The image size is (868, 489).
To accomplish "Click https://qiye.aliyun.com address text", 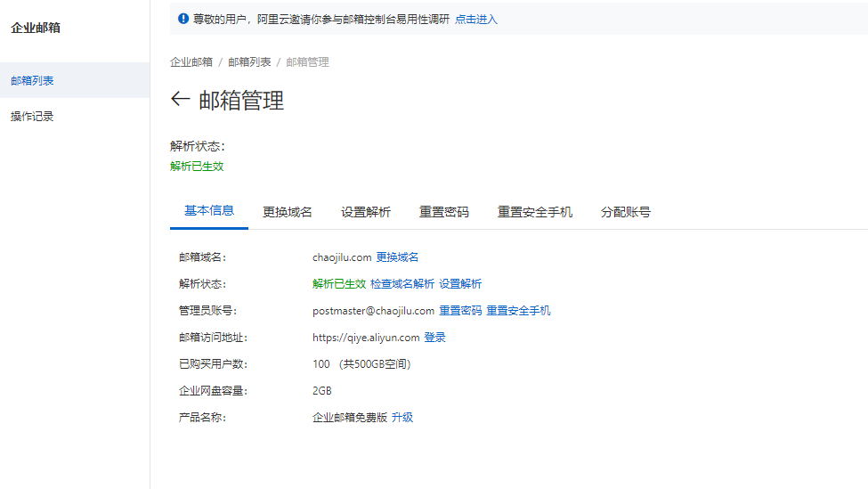I will (366, 338).
